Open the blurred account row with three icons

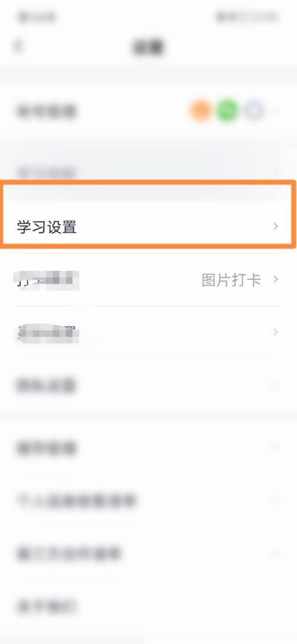(x=148, y=111)
